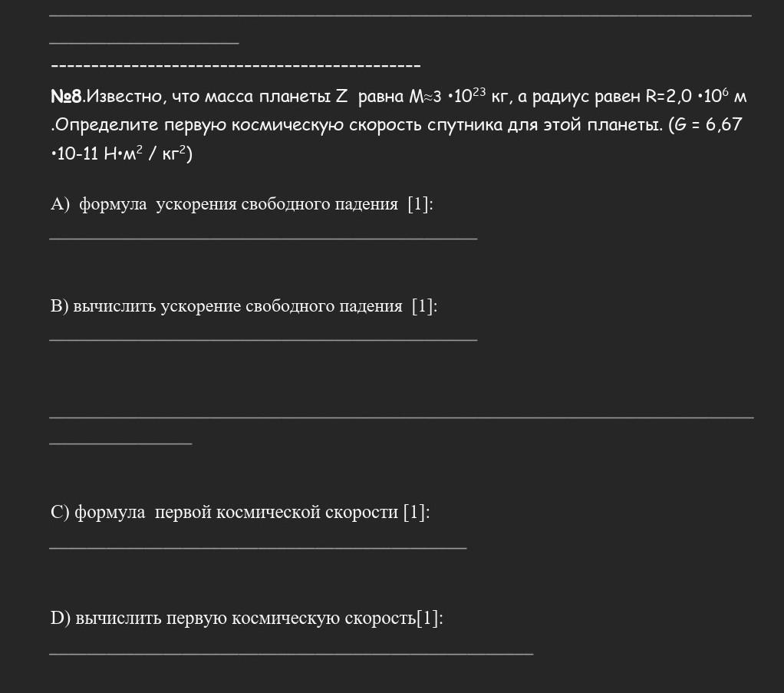Click the short answer line above part C

point(120,443)
